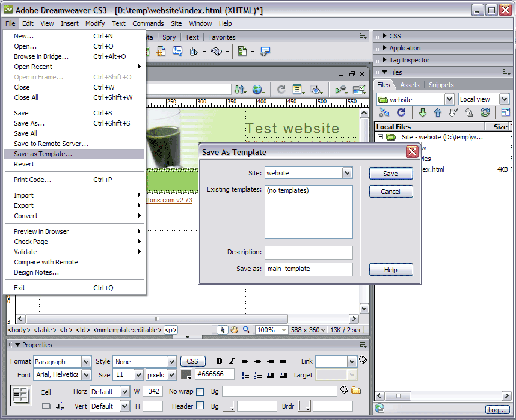Click the Preview in Browser globe icon
The height and width of the screenshot is (420, 516).
[258, 90]
